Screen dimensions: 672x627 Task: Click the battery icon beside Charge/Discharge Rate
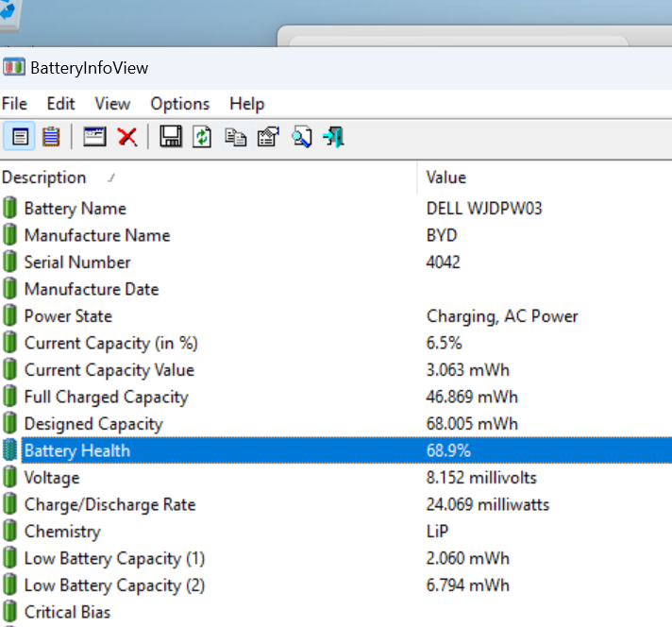[x=9, y=504]
